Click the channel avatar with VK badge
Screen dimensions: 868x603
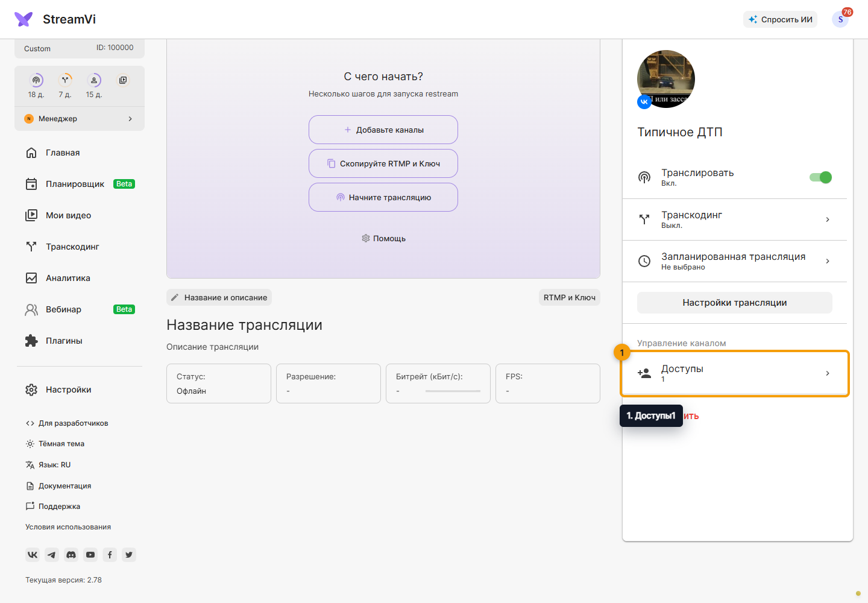(666, 79)
